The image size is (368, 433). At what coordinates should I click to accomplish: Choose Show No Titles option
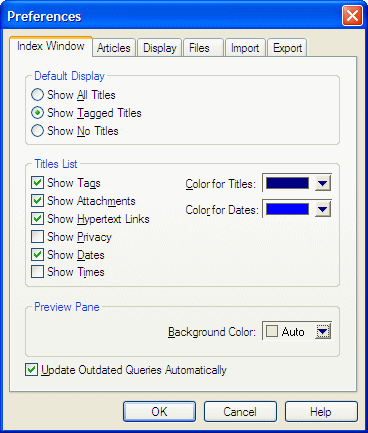pos(37,131)
